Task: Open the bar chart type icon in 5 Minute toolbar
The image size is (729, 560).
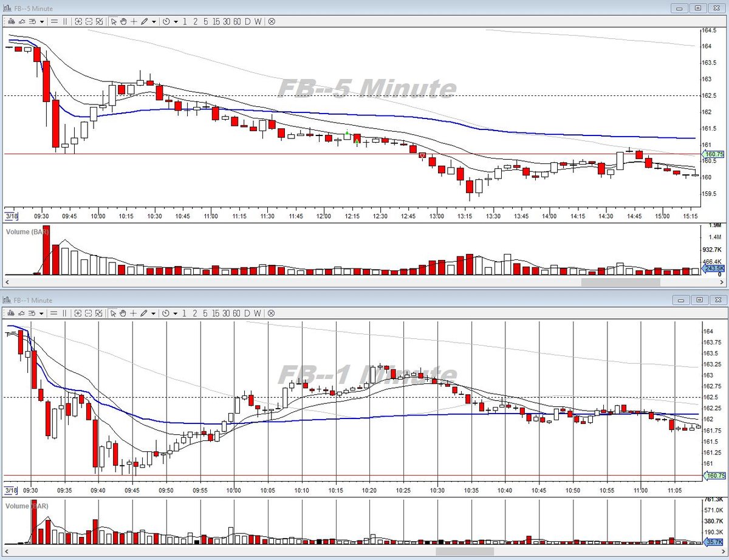Action: pos(11,21)
